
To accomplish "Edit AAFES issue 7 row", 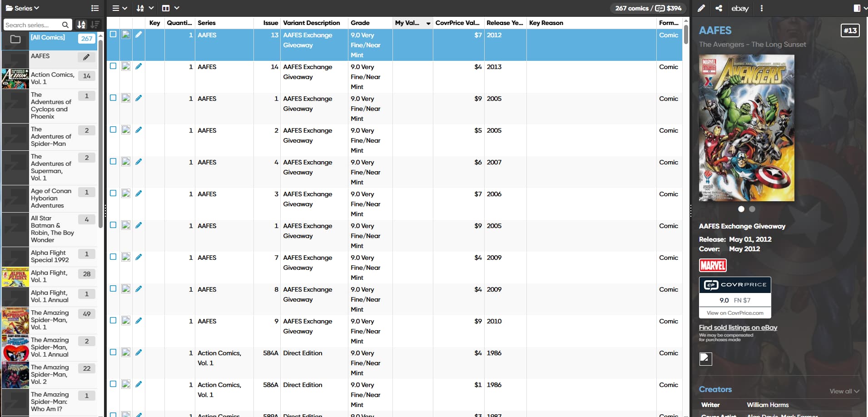I will click(139, 257).
